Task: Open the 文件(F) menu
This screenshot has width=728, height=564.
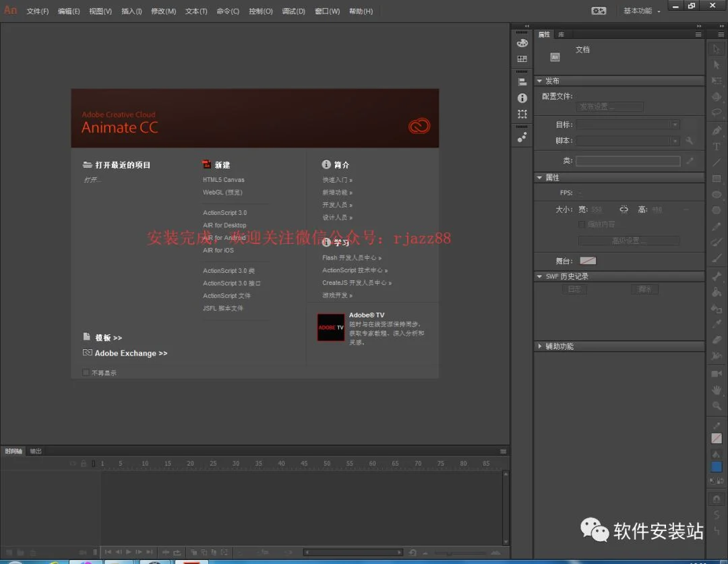Action: pyautogui.click(x=38, y=11)
